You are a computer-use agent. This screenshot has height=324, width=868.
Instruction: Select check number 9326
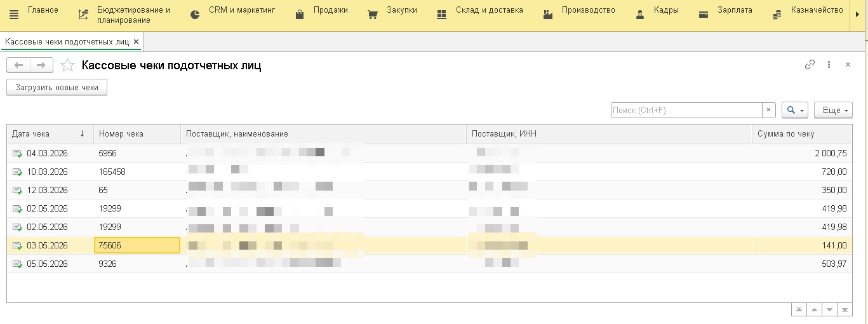coord(108,264)
